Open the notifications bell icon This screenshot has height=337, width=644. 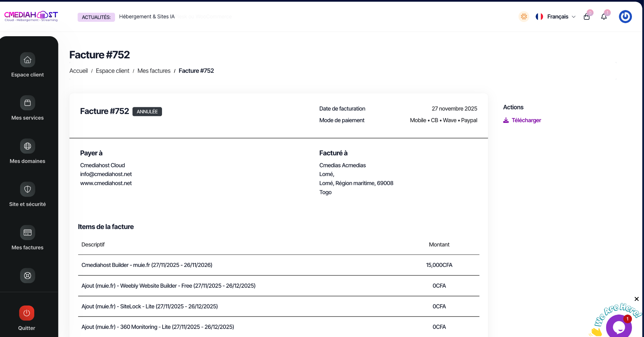(x=604, y=17)
